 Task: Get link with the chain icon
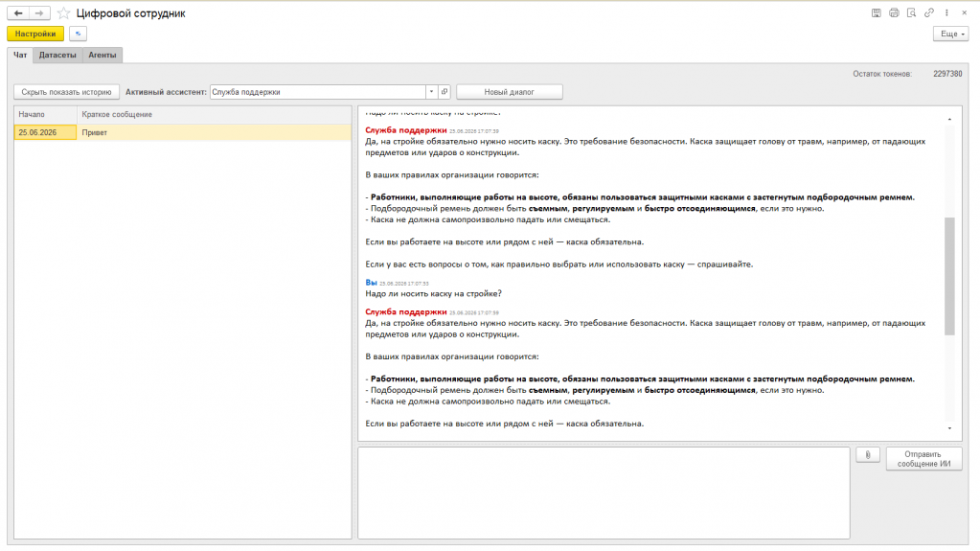pos(929,12)
